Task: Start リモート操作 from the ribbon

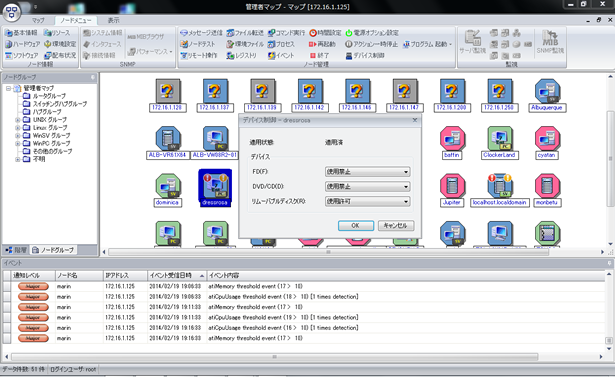Action: 198,56
